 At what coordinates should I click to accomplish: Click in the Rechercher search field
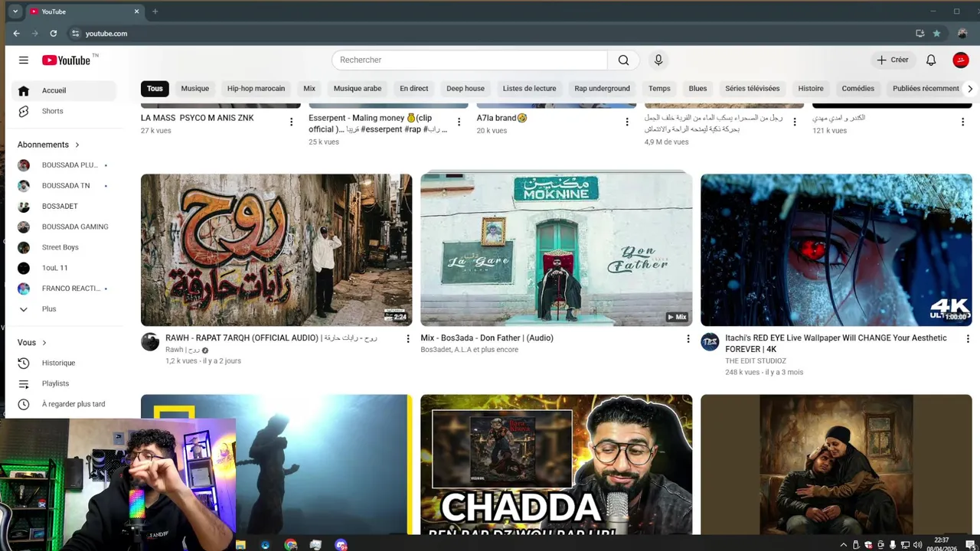point(469,60)
